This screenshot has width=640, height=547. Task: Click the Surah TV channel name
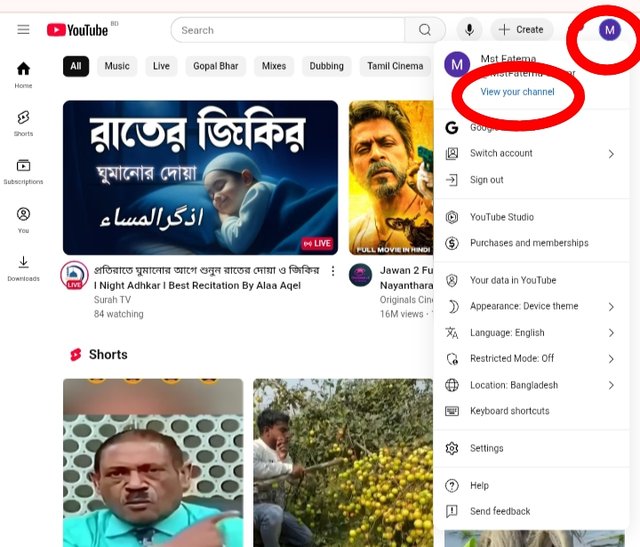[x=113, y=300]
